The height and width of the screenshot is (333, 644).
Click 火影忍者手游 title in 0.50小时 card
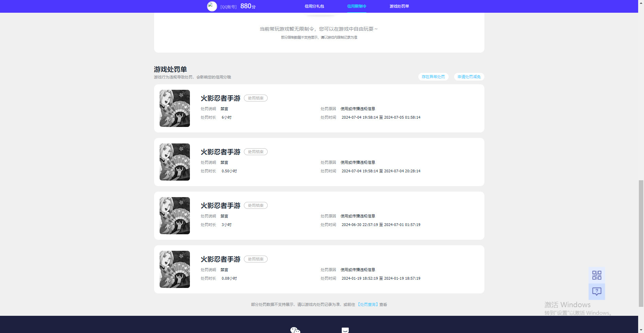(221, 152)
